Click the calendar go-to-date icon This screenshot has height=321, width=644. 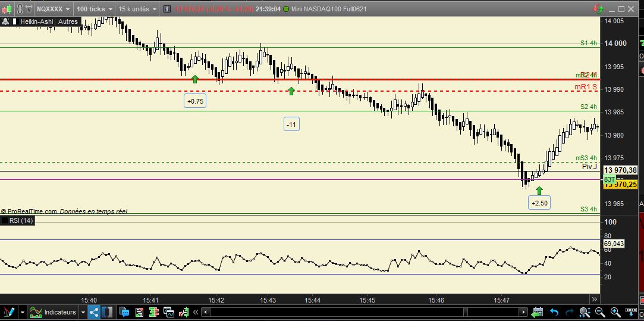(x=537, y=312)
